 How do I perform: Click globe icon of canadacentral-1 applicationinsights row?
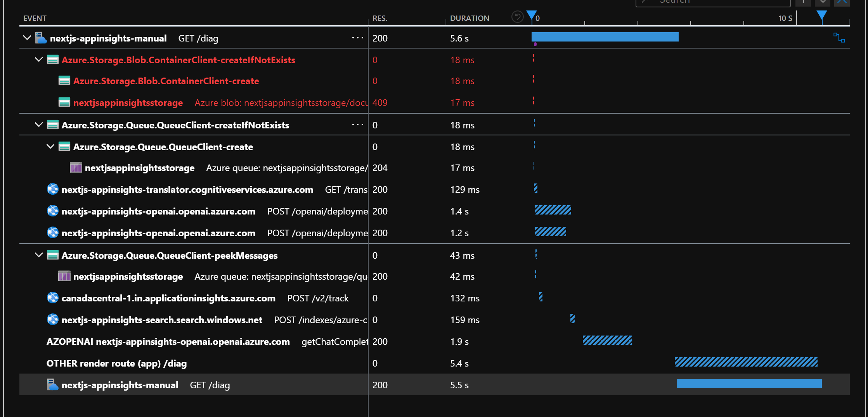tap(53, 298)
